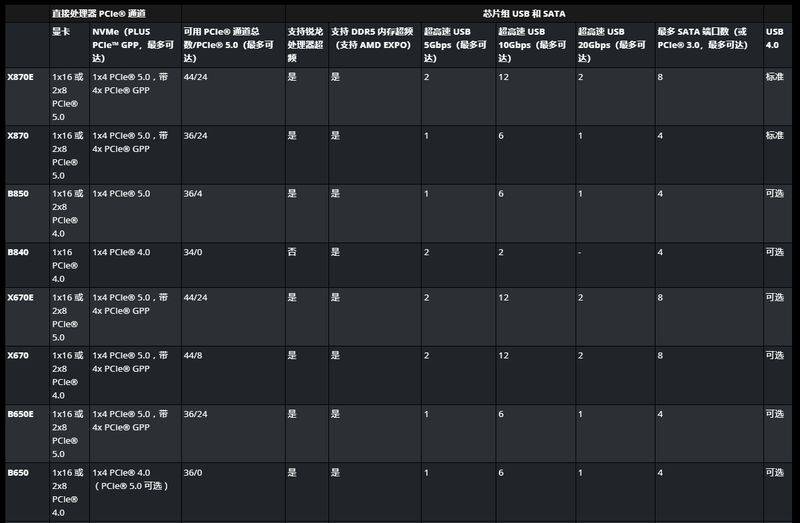Image resolution: width=800 pixels, height=523 pixels.
Task: Select the B650E row label
Action: click(x=20, y=414)
